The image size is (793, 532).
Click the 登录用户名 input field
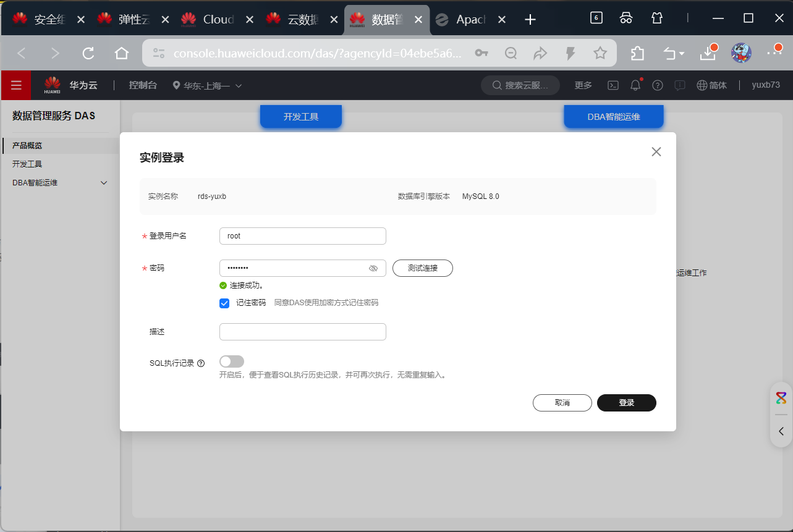[303, 236]
